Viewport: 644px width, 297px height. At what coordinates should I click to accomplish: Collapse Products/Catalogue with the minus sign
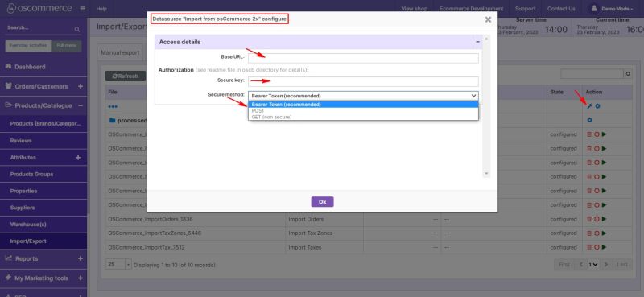(80, 105)
